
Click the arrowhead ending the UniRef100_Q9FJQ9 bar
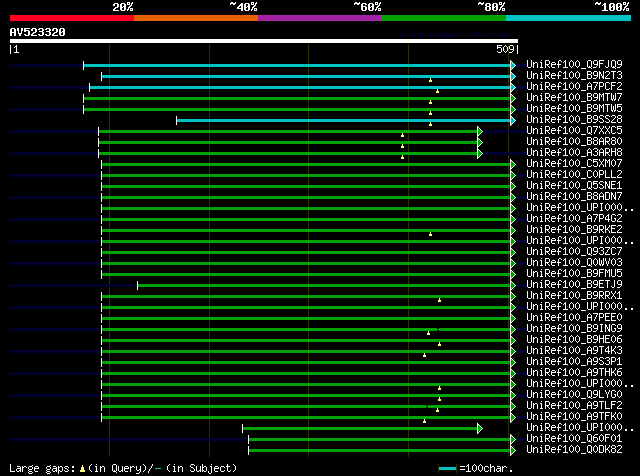point(513,65)
